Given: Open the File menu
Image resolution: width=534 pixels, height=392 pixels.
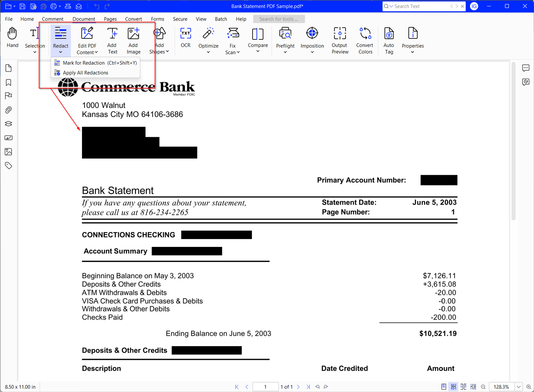Looking at the screenshot, I should 9,19.
